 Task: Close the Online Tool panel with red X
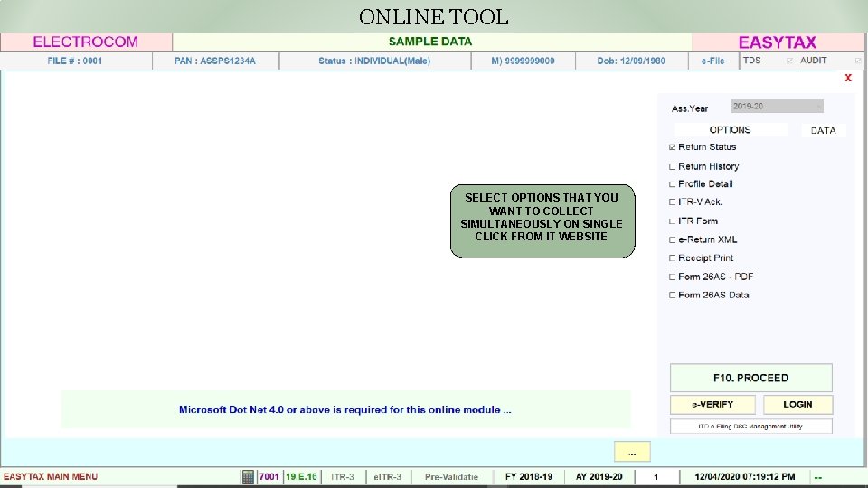click(x=848, y=78)
